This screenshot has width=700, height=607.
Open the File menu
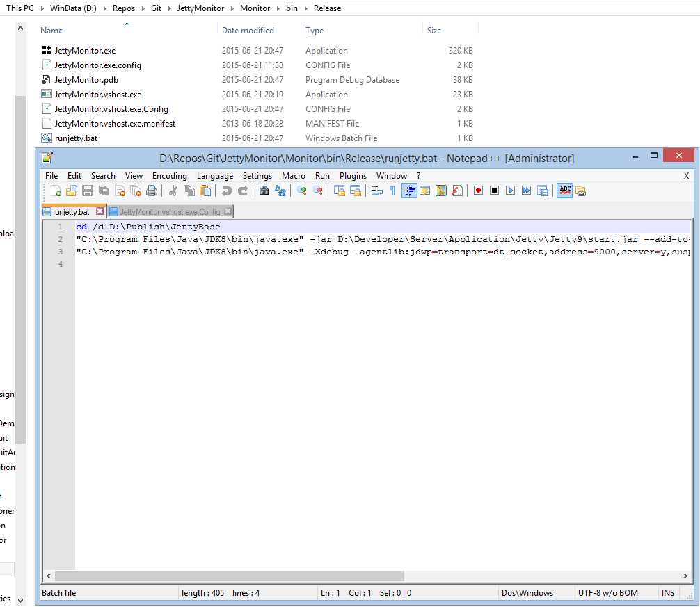(51, 176)
